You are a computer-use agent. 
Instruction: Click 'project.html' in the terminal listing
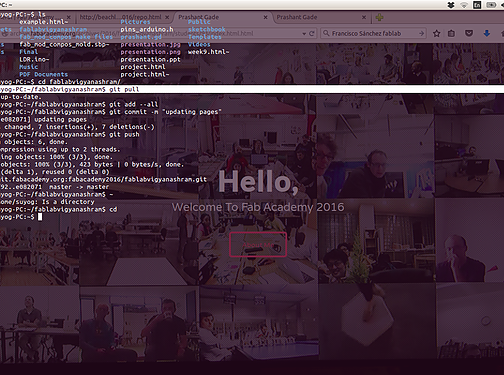tap(143, 67)
